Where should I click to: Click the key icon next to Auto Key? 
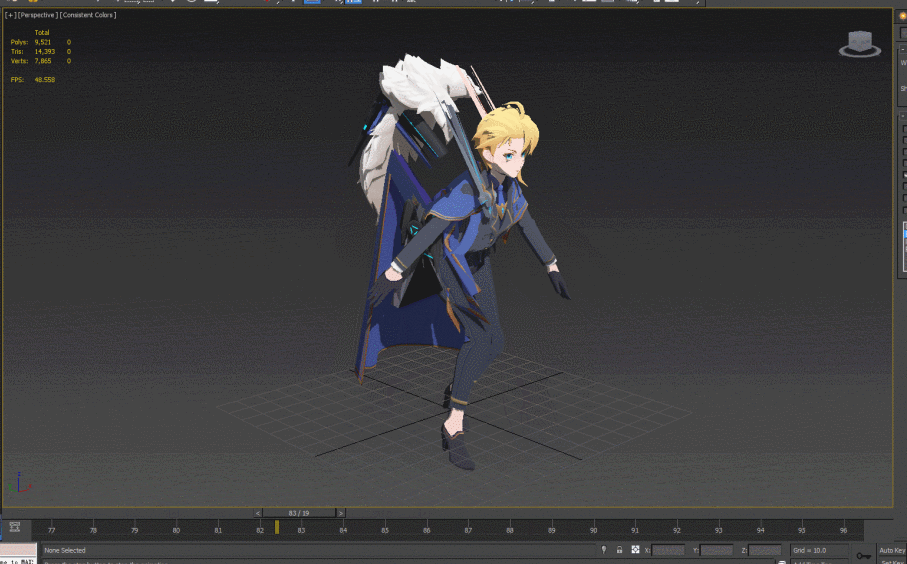click(863, 556)
